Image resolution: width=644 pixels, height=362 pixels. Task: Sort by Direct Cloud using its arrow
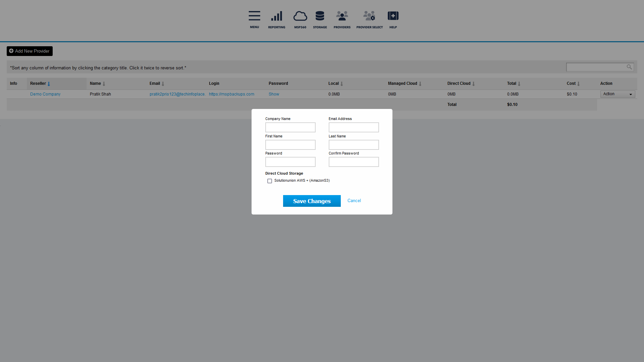(x=473, y=83)
